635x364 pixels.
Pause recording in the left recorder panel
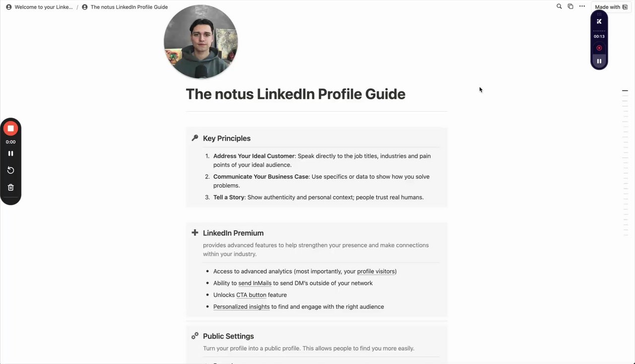click(10, 154)
